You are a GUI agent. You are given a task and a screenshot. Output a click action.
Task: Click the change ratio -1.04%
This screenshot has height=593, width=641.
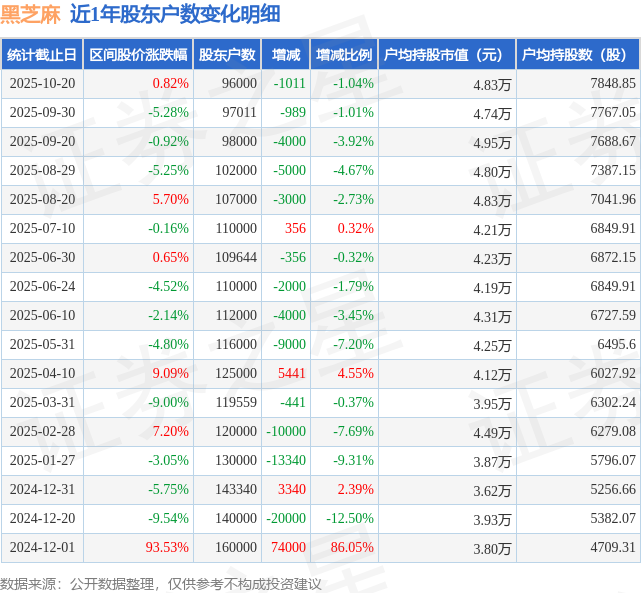coord(353,83)
